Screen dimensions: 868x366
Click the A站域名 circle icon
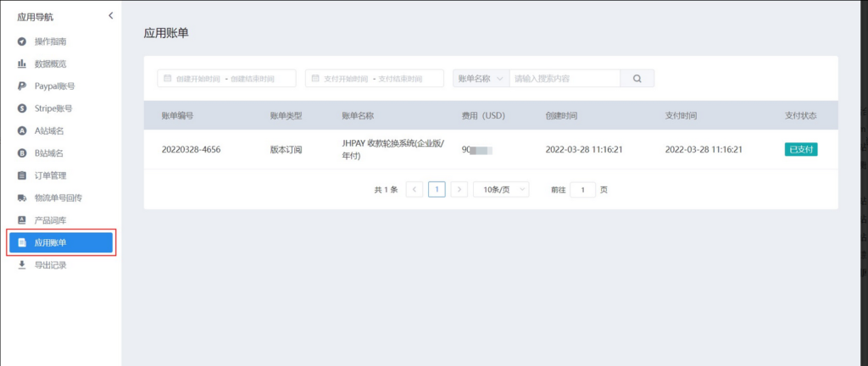22,130
